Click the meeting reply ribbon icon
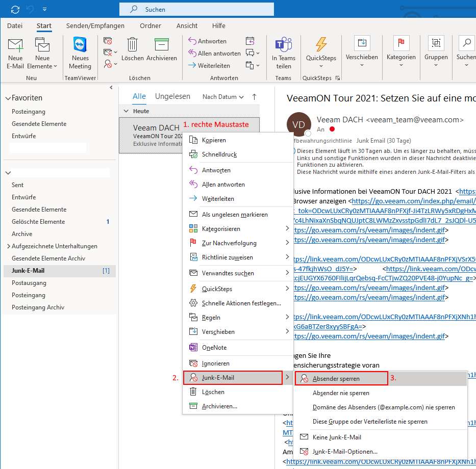This screenshot has width=476, height=469. click(x=250, y=41)
